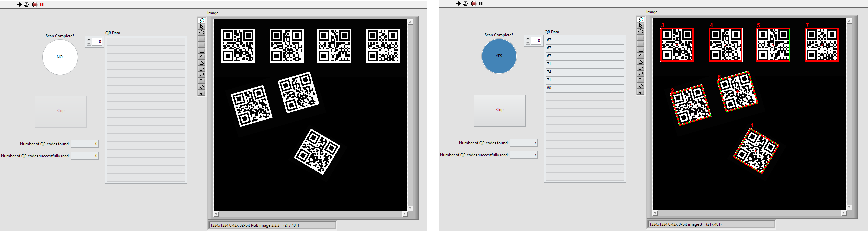Increment the QR Data array index in the left window

[89, 40]
